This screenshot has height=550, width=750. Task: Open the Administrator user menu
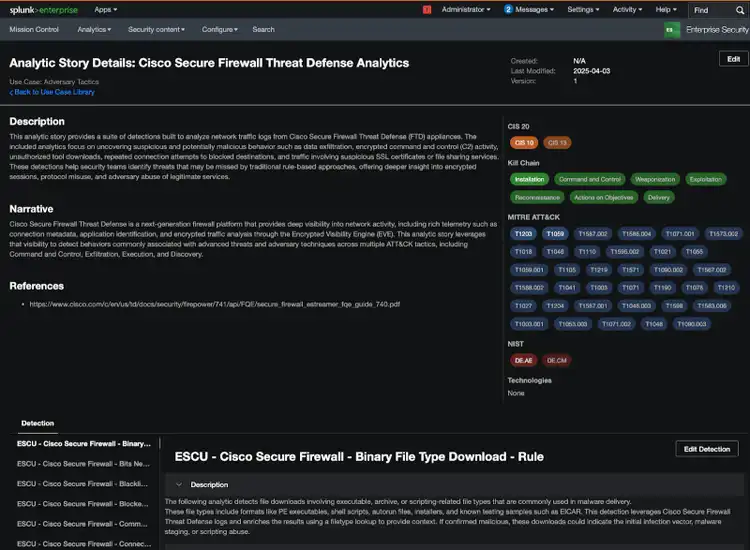[x=466, y=9]
